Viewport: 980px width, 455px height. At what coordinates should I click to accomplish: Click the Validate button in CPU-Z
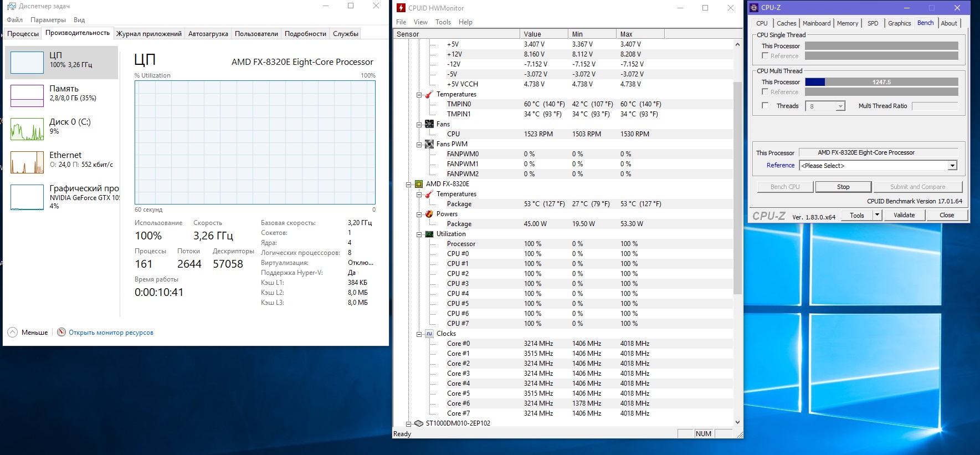904,215
